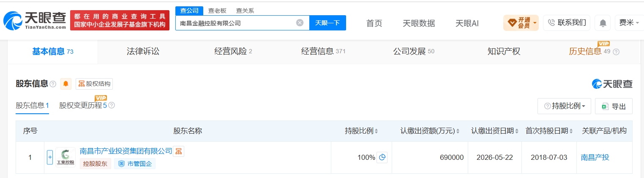Screen dimensions: 644x178
Task: Open the 费米 user account dropdown
Action: tap(629, 23)
